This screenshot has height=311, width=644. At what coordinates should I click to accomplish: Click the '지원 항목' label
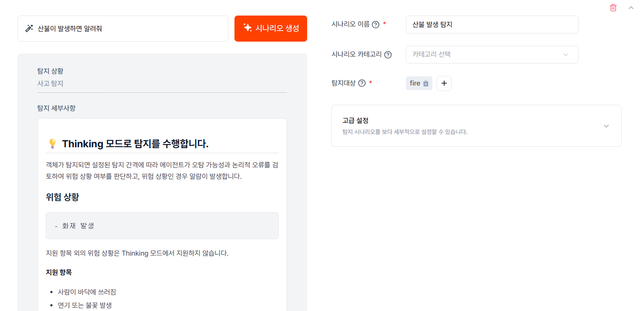point(59,272)
